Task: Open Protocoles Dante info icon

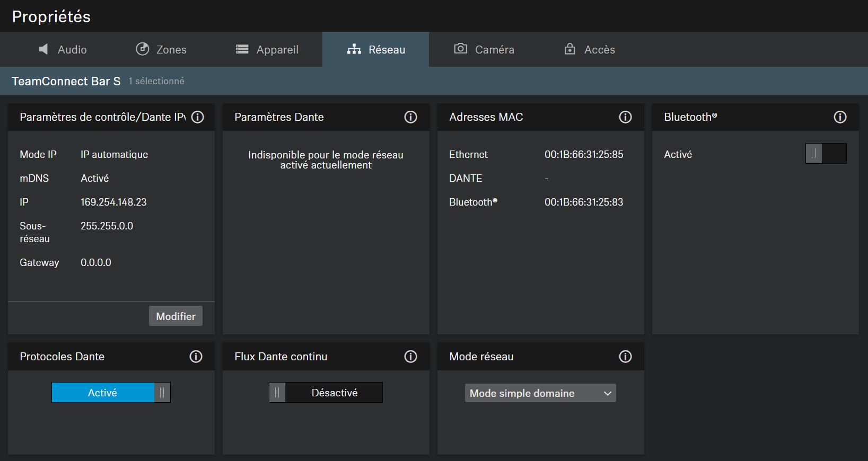Action: coord(196,357)
